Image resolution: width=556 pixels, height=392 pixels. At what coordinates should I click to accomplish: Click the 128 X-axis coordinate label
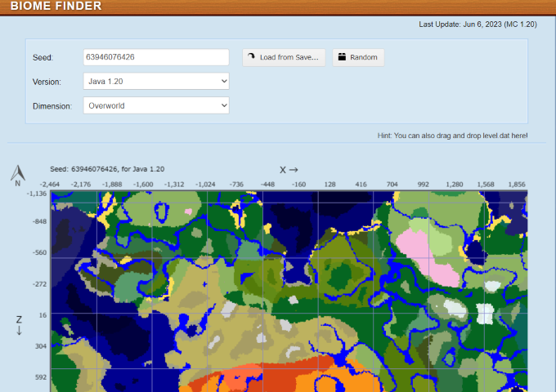[x=330, y=185]
